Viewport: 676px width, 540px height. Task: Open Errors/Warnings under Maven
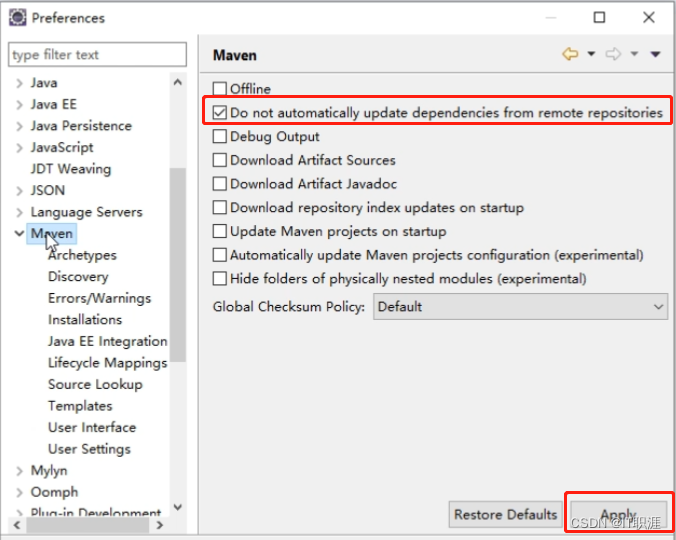(100, 298)
